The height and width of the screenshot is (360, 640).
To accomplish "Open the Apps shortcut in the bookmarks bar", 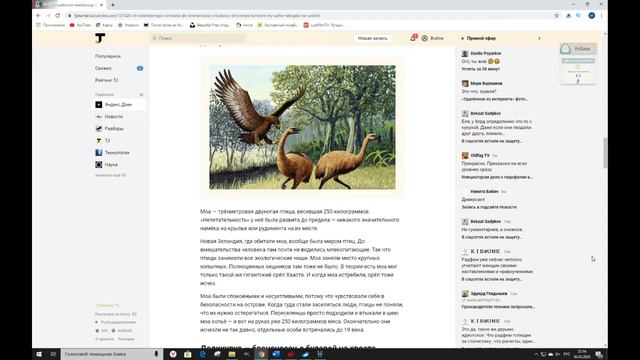I will (51, 25).
